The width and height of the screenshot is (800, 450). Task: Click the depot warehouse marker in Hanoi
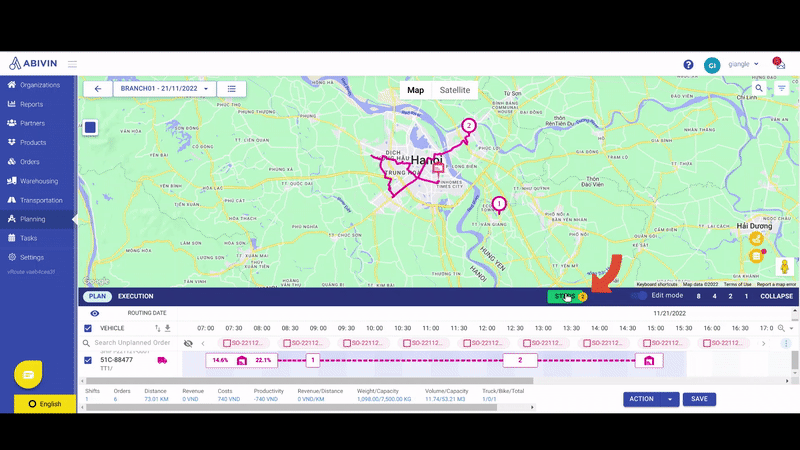pos(438,168)
